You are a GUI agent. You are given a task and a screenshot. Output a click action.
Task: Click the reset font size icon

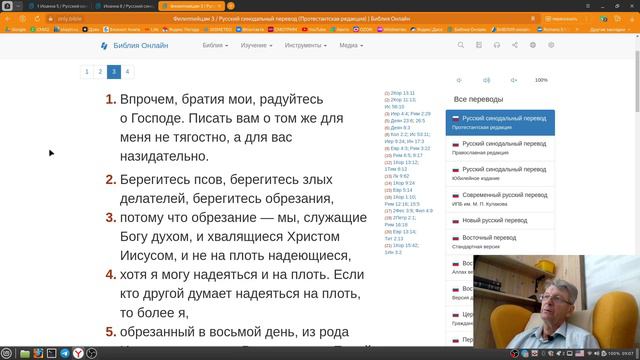[486, 80]
